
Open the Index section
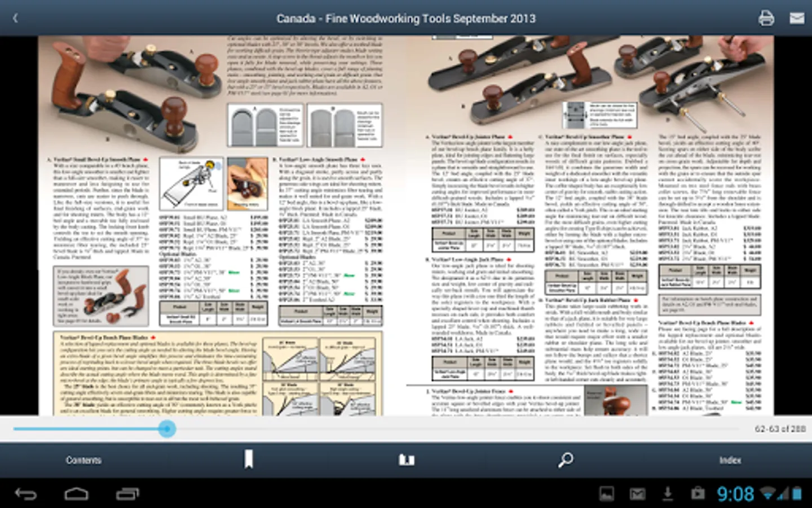pos(730,460)
